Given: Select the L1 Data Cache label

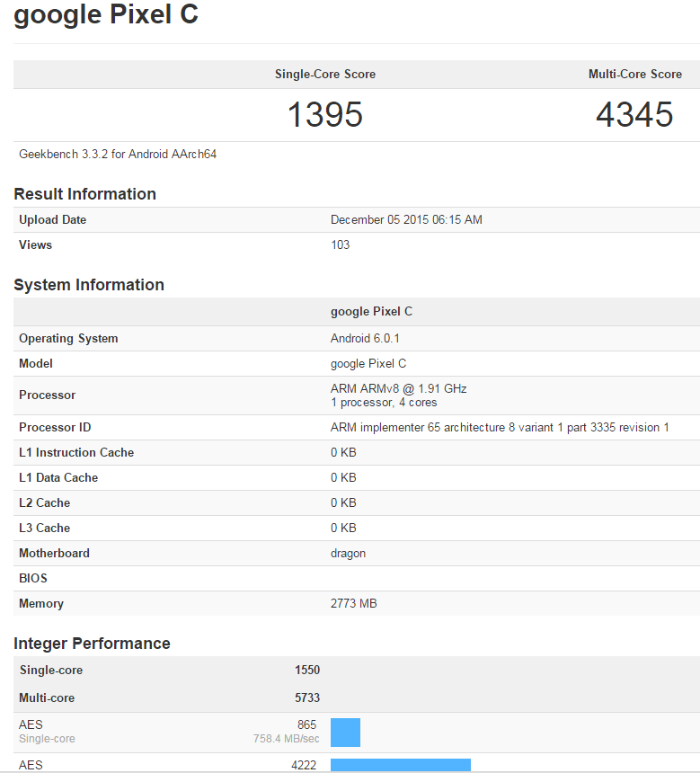Looking at the screenshot, I should [58, 477].
